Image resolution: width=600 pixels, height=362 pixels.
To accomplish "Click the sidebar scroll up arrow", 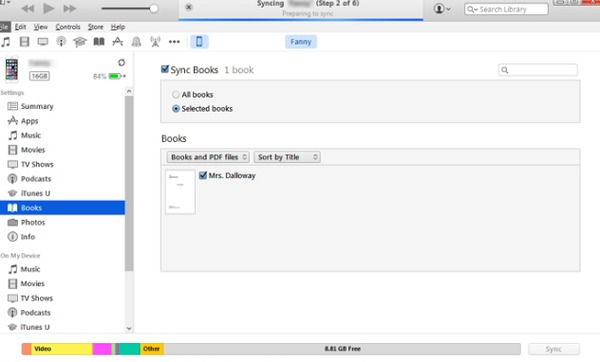I will click(129, 91).
